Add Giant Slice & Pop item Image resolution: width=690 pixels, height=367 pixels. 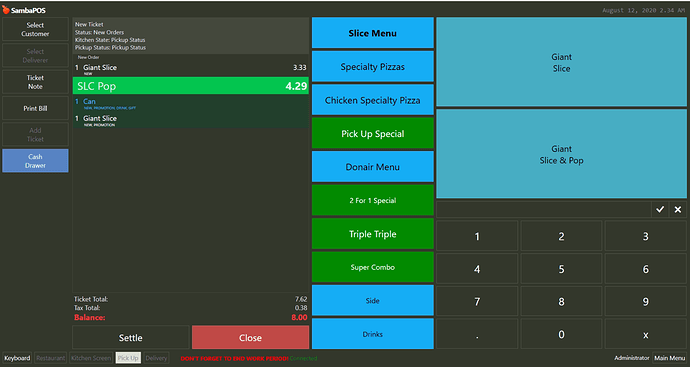pyautogui.click(x=562, y=154)
